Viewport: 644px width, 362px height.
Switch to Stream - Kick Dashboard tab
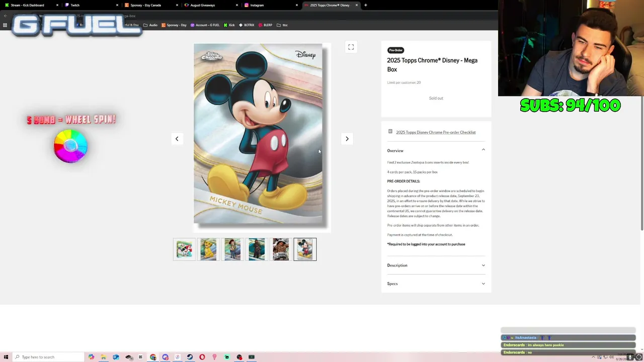coord(30,5)
